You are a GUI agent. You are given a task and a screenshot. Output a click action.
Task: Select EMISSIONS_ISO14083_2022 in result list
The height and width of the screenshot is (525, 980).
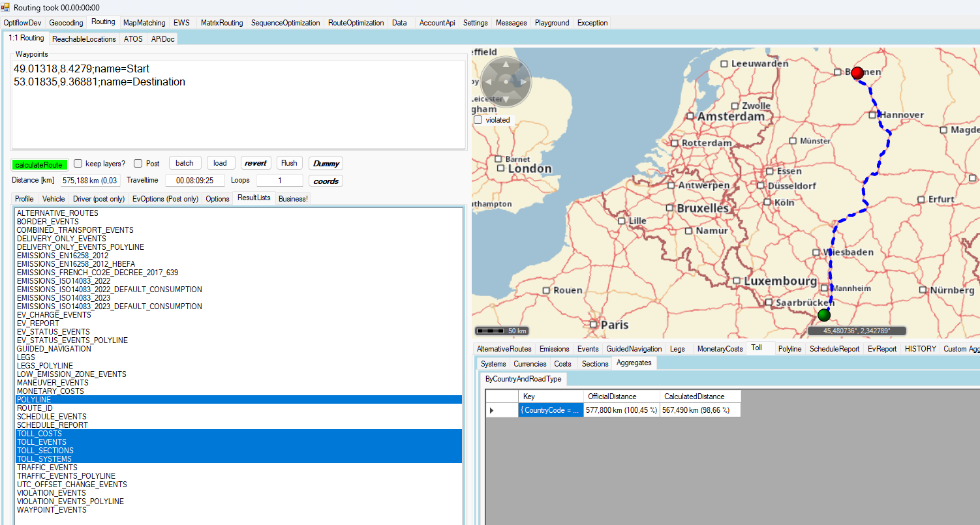click(63, 281)
